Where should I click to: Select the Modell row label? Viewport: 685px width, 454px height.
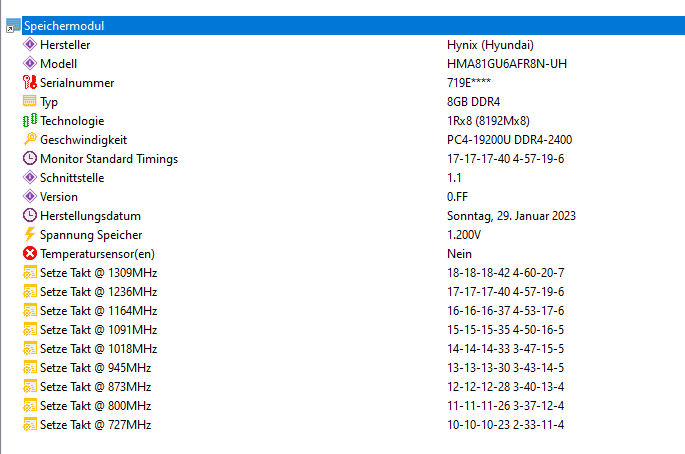[58, 64]
